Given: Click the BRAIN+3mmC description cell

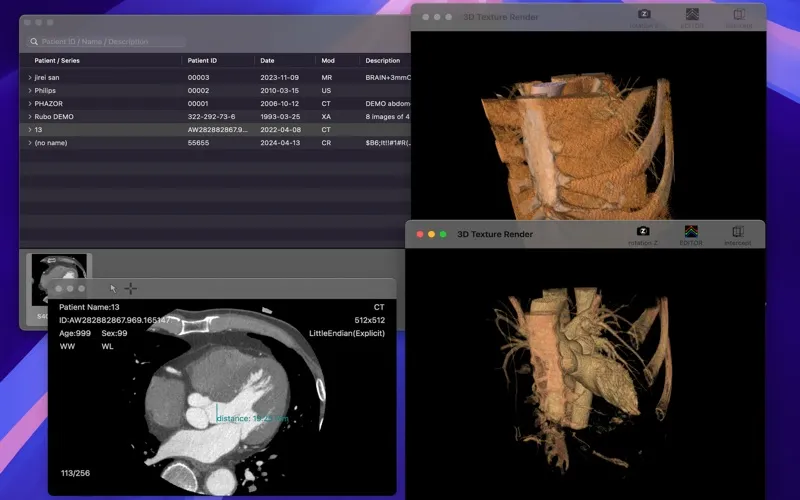Looking at the screenshot, I should (388, 78).
